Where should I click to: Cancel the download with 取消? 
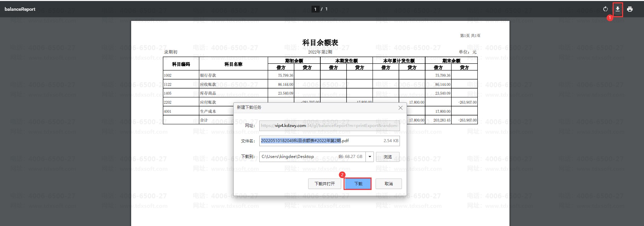(x=388, y=184)
